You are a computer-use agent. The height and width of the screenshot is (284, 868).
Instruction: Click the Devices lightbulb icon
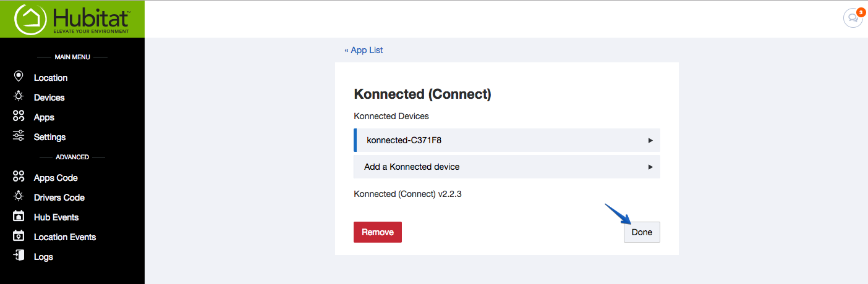tap(19, 96)
